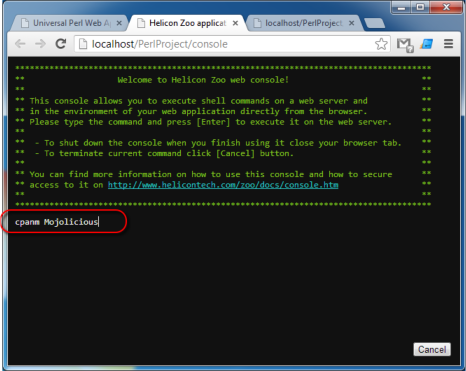Click the browser forward arrow
Image resolution: width=466 pixels, height=371 pixels.
(40, 44)
